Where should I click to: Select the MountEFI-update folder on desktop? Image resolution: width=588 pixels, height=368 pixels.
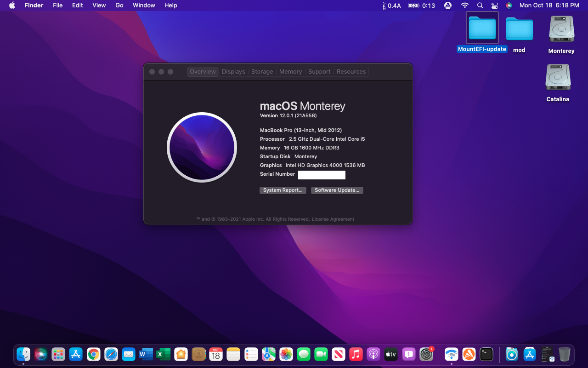482,32
